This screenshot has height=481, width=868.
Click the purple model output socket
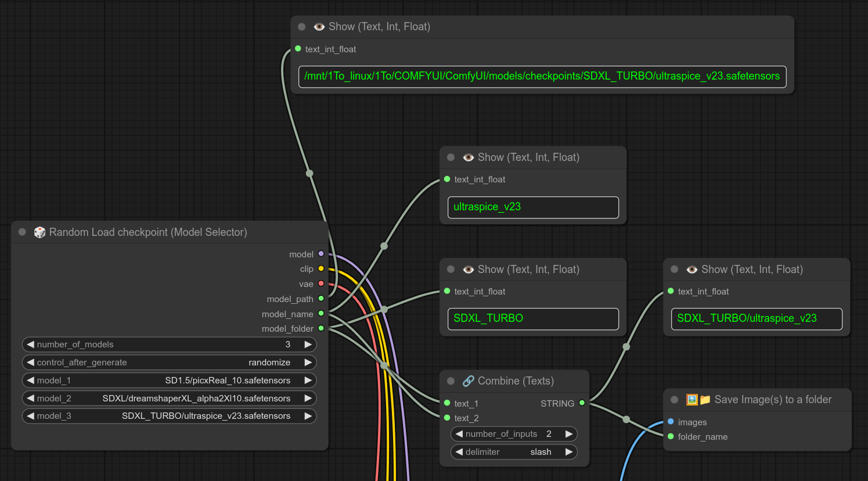pyautogui.click(x=321, y=254)
